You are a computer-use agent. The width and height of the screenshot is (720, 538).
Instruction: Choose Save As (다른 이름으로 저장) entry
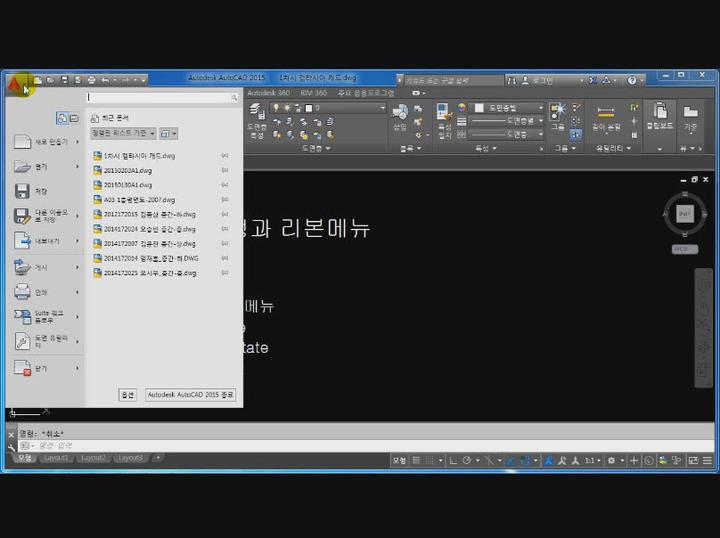(46, 216)
